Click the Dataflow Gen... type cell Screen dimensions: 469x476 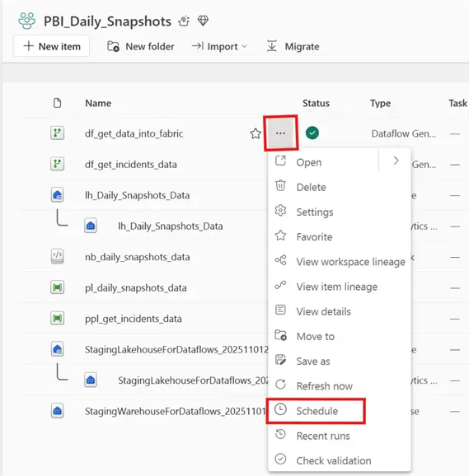(404, 133)
